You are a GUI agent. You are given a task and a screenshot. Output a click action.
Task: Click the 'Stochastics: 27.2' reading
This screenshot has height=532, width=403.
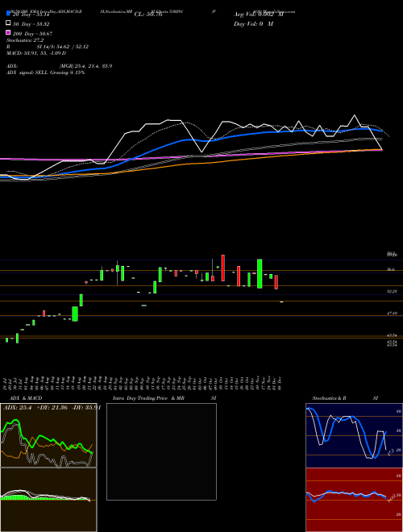click(25, 40)
